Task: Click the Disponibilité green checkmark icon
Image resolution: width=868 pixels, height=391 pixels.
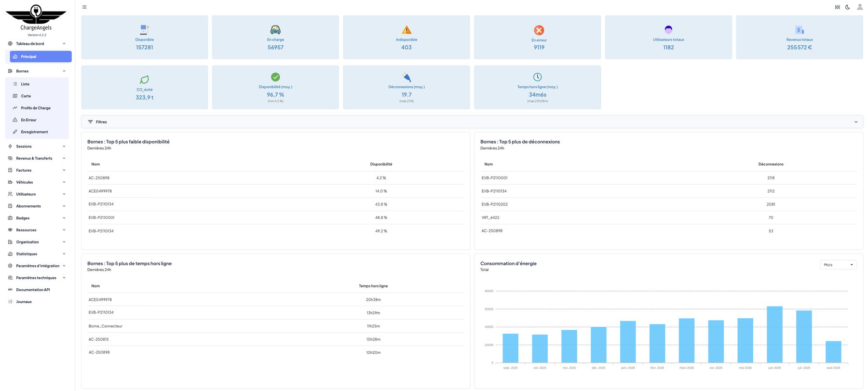Action: click(x=275, y=77)
